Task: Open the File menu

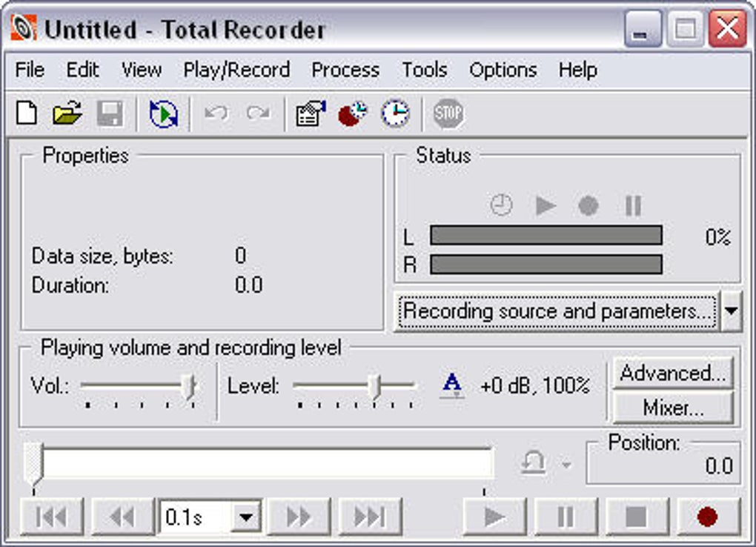Action: coord(30,70)
